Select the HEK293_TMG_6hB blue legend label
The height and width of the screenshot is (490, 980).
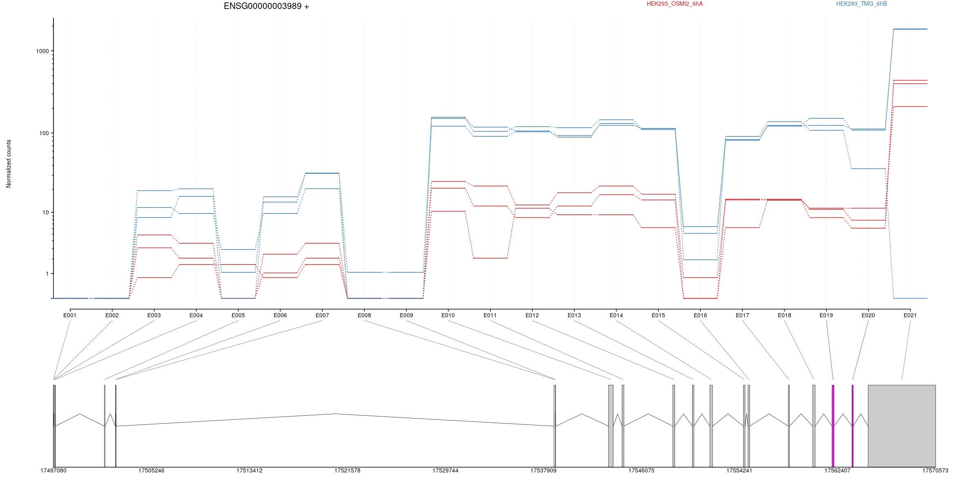click(x=862, y=4)
